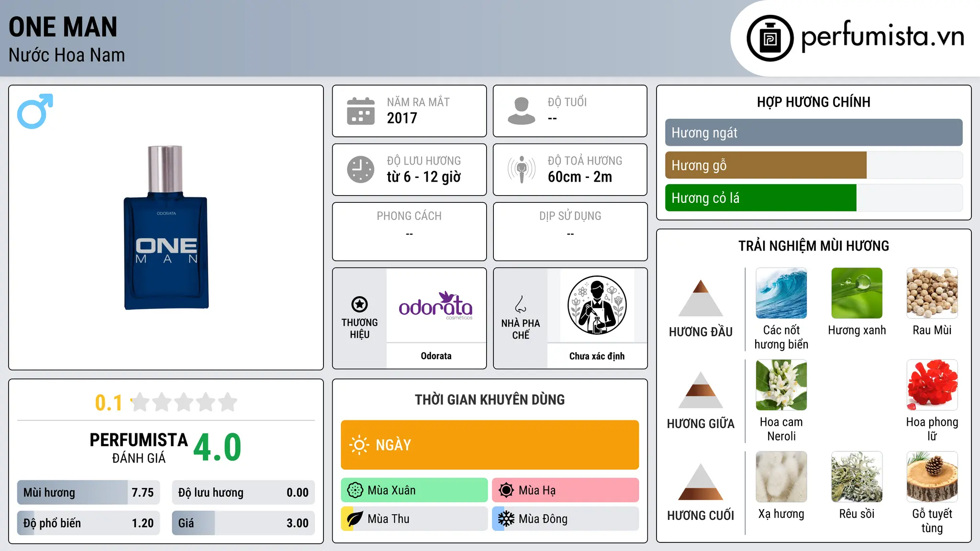Click the sillage icon beside Độ toả hương

522,169
